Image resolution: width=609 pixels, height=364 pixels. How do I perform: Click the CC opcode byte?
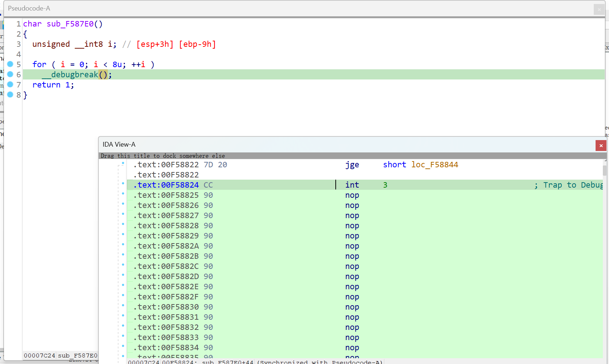(208, 185)
